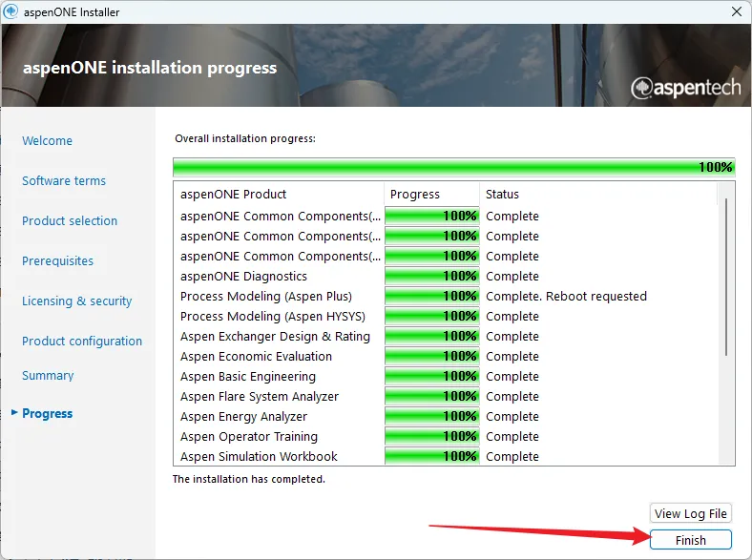Jump to the Prerequisites step
The height and width of the screenshot is (560, 752).
[x=57, y=260]
